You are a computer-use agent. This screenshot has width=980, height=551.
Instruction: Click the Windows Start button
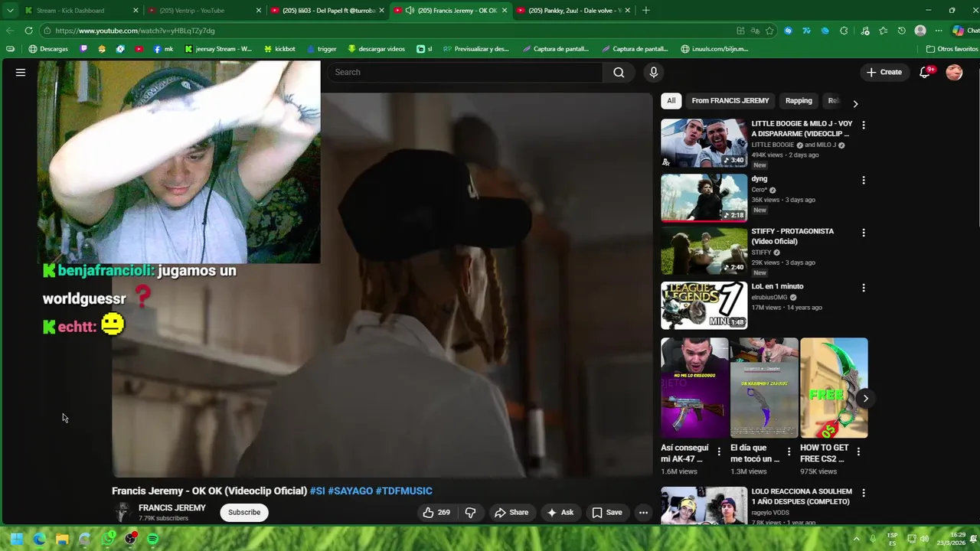point(16,539)
